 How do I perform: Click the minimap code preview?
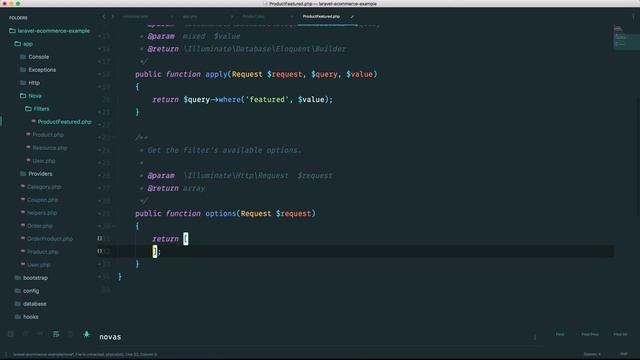coord(626,38)
